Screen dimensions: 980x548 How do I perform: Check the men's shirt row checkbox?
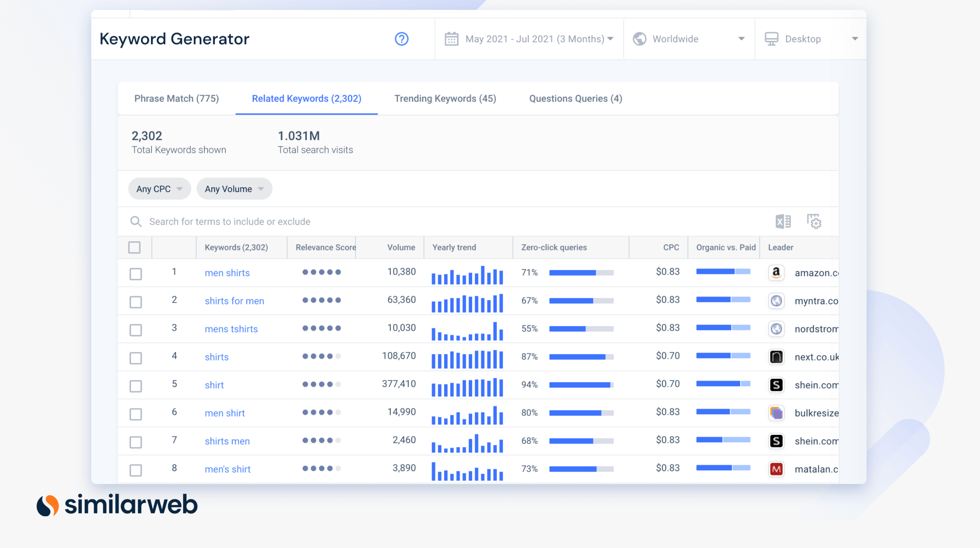click(136, 470)
